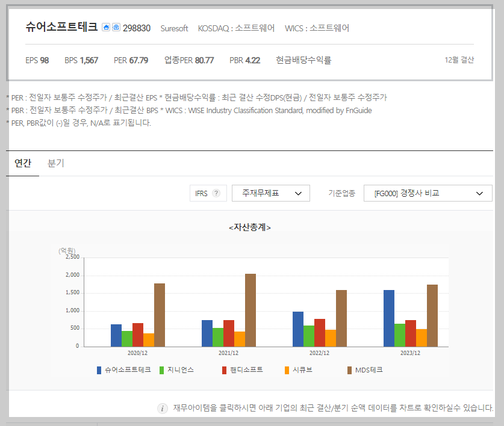
Task: Switch to the 분기 tab
Action: tap(56, 163)
